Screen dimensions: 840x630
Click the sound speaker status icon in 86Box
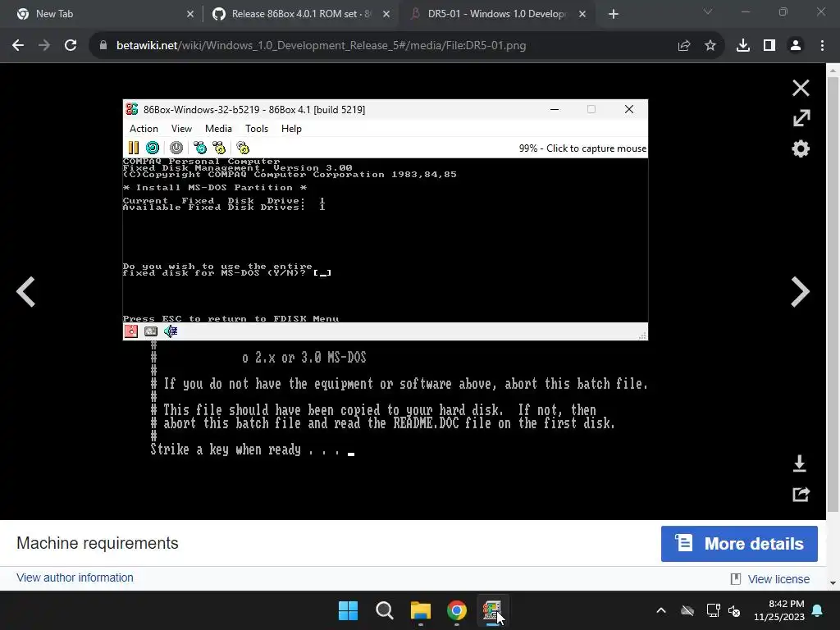coord(171,331)
